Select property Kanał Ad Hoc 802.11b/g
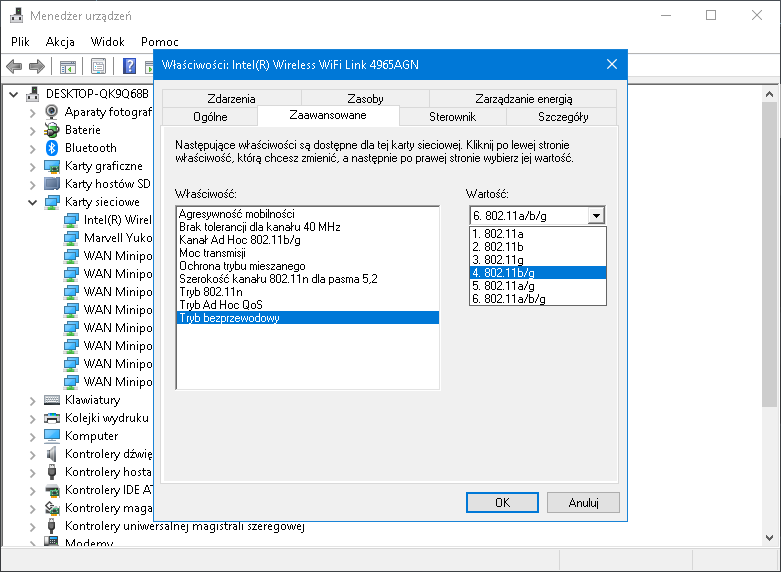This screenshot has width=781, height=572. (308, 240)
